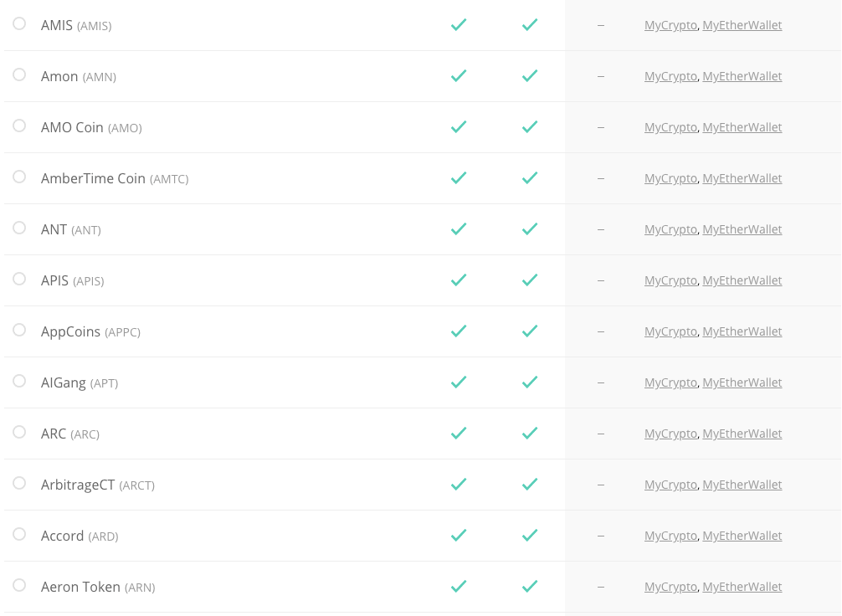Open MyCrypto link for AMO Coin

click(670, 127)
